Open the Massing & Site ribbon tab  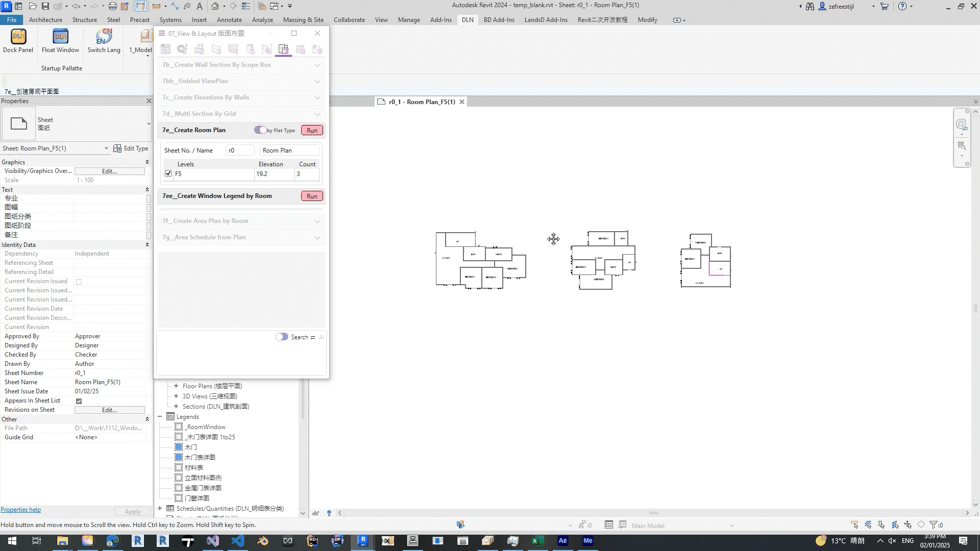click(x=303, y=20)
